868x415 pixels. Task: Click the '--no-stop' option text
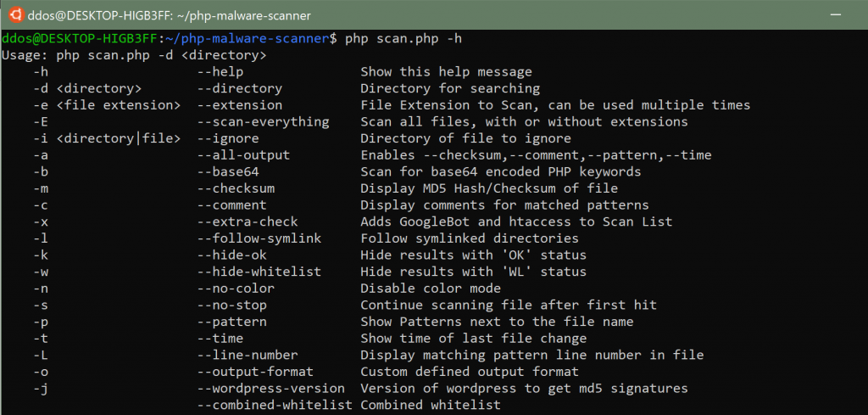point(232,305)
